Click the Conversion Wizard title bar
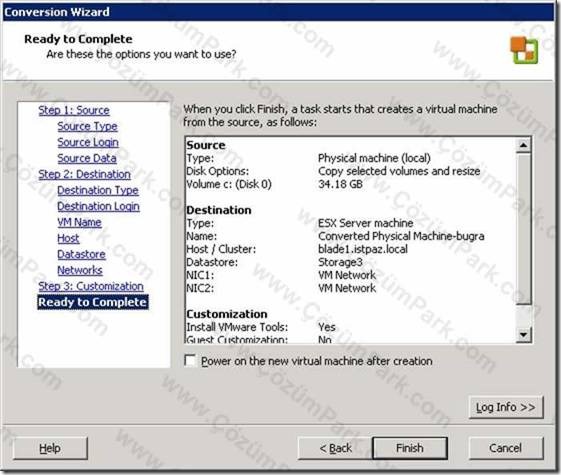This screenshot has height=475, width=561. [278, 12]
